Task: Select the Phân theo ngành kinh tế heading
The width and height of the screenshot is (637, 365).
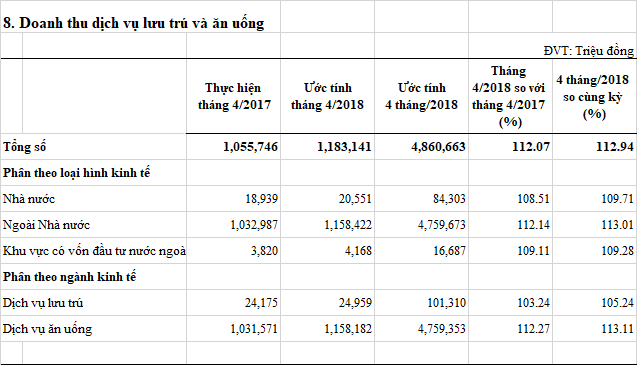Action: click(69, 277)
